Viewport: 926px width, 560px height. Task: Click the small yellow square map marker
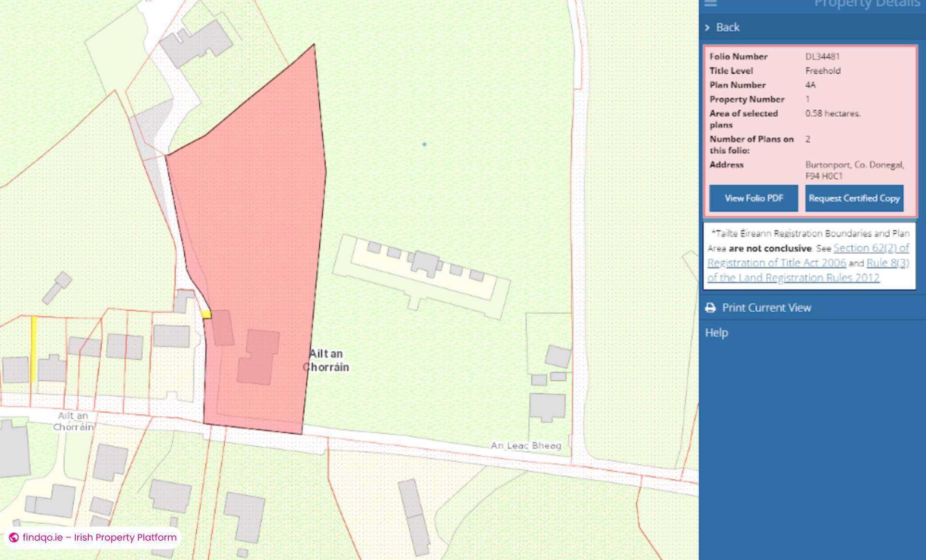coord(206,315)
